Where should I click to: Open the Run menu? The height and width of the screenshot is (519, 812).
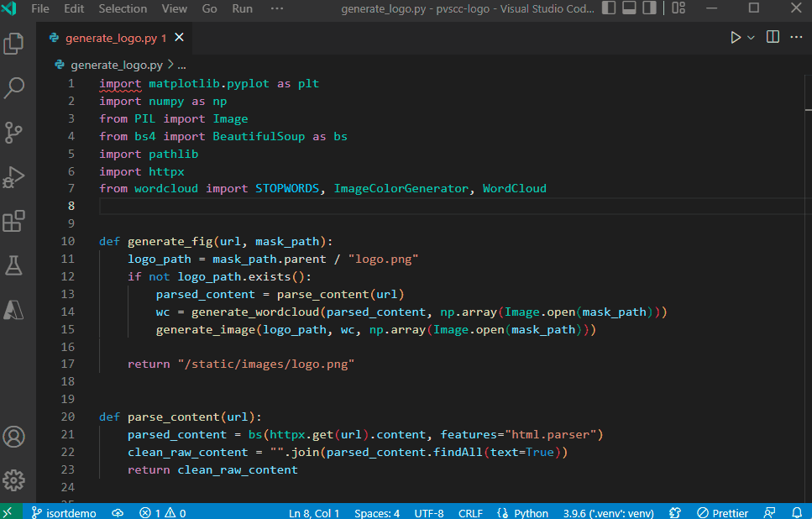click(x=242, y=8)
